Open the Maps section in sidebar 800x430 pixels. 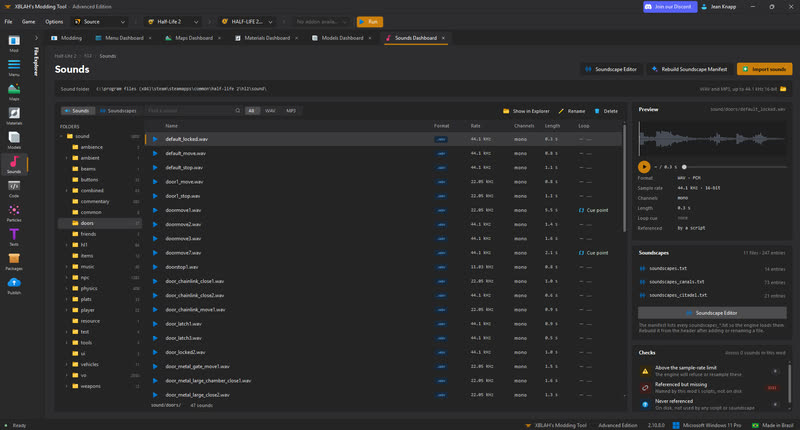pos(14,92)
